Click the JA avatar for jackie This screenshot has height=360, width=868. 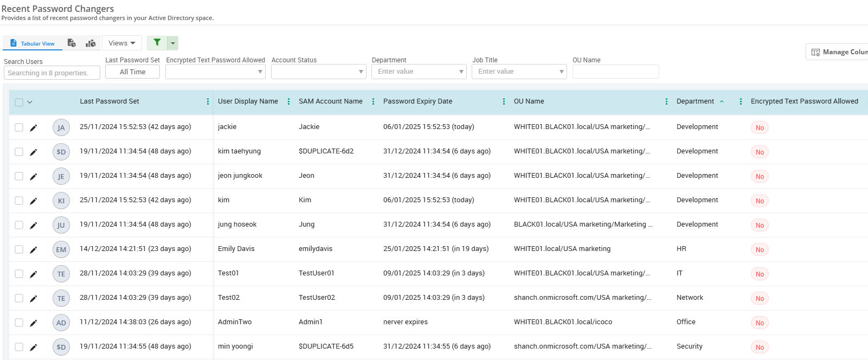[x=61, y=127]
